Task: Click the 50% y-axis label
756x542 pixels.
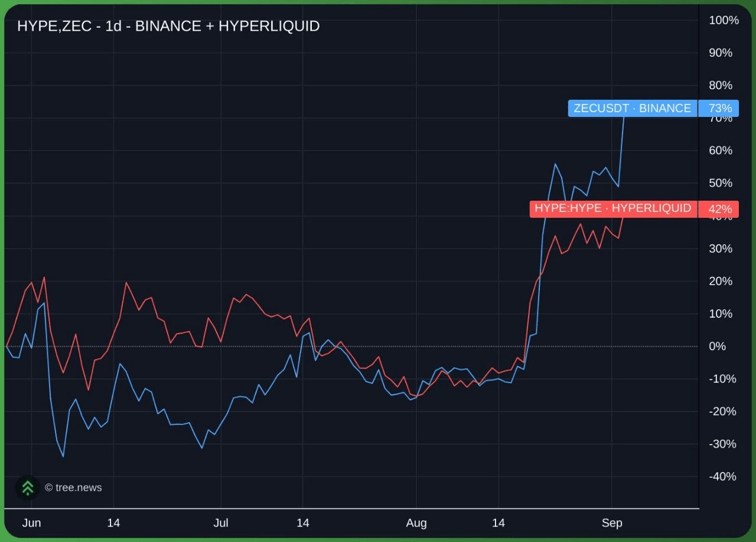Action: pos(721,183)
